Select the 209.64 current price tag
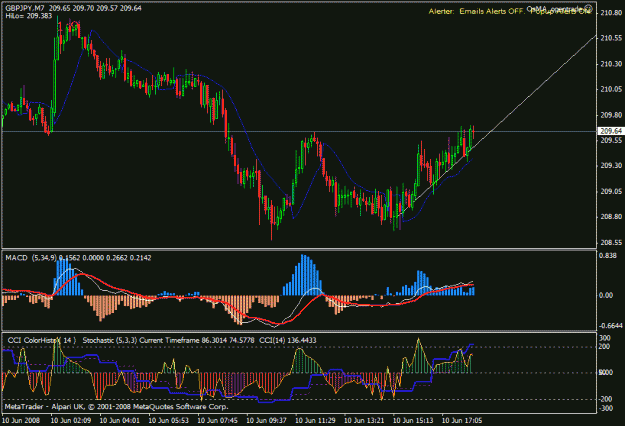Screen dimensions: 625x426 [x=611, y=131]
